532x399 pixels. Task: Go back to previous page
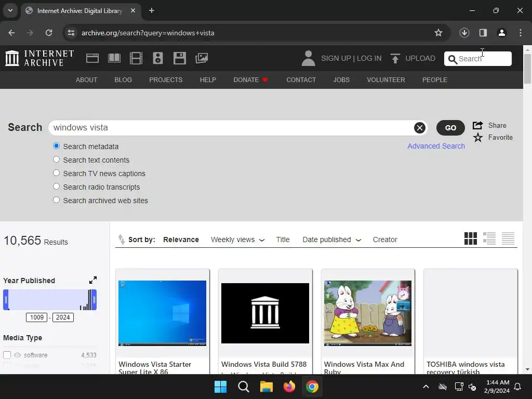point(11,33)
